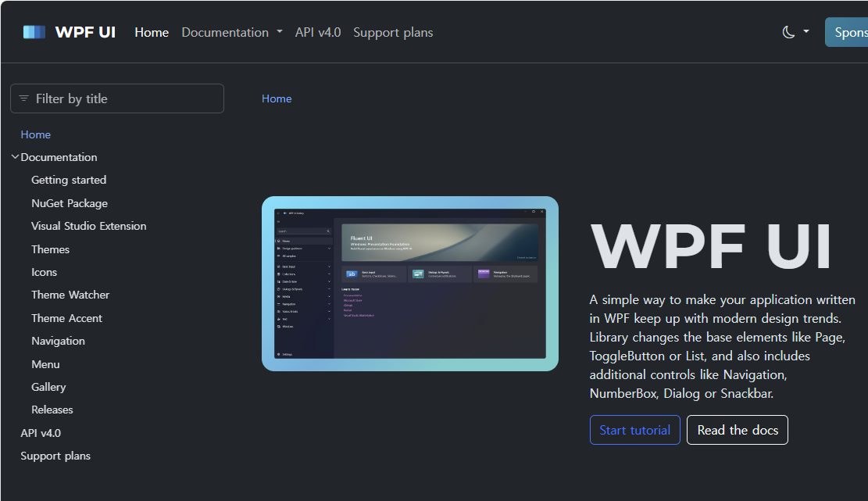Image resolution: width=868 pixels, height=501 pixels.
Task: Click the Start tutorial button
Action: [x=635, y=430]
